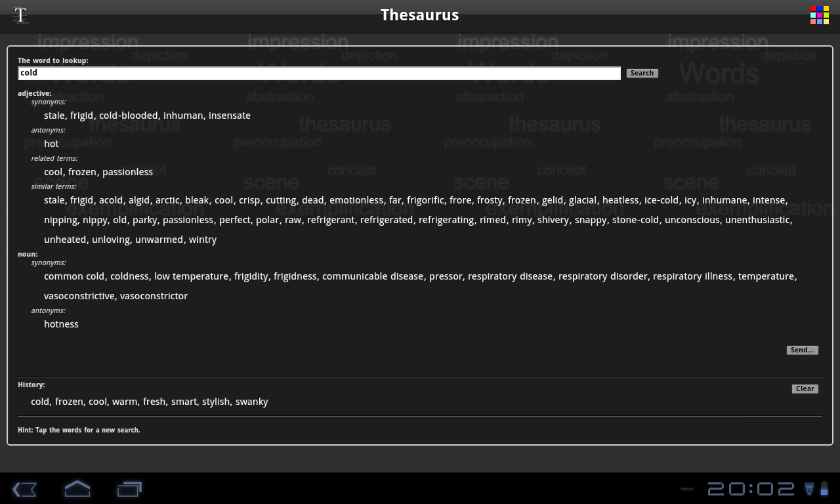Open noun synonym 'respiratory illness'

point(692,276)
